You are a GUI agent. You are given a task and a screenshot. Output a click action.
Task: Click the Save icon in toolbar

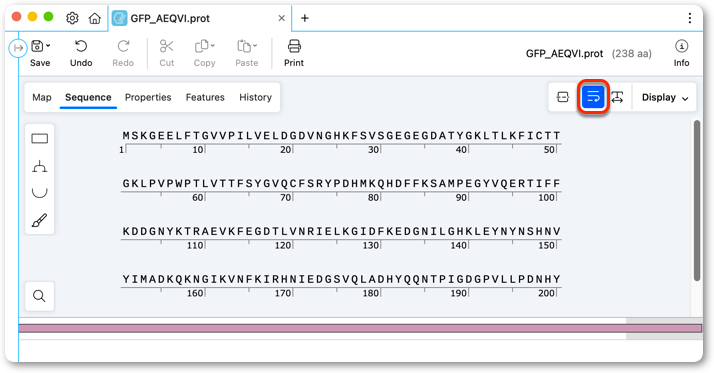pyautogui.click(x=37, y=46)
